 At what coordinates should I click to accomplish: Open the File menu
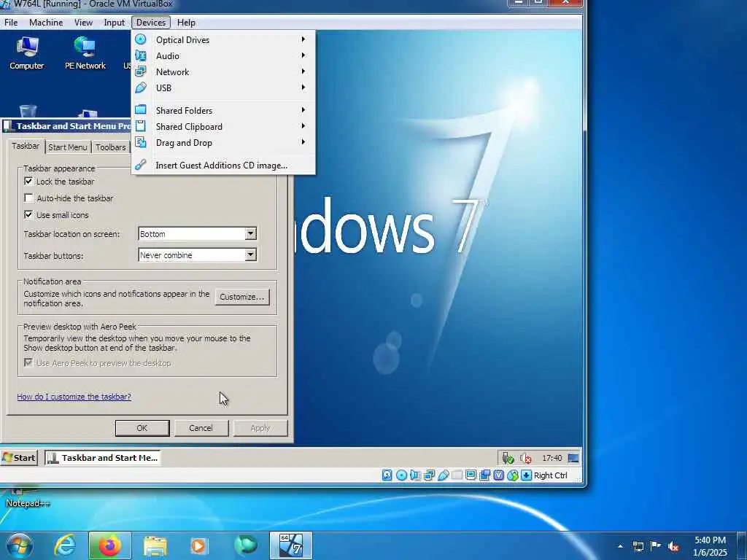click(x=11, y=23)
